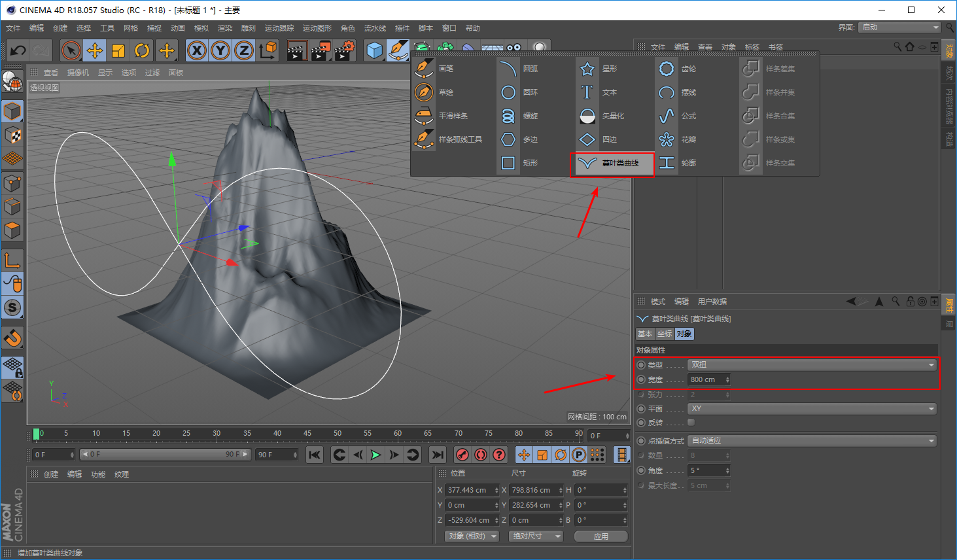Toggle 反转 reverse checkbox
Screen dimensions: 957x560
(691, 423)
